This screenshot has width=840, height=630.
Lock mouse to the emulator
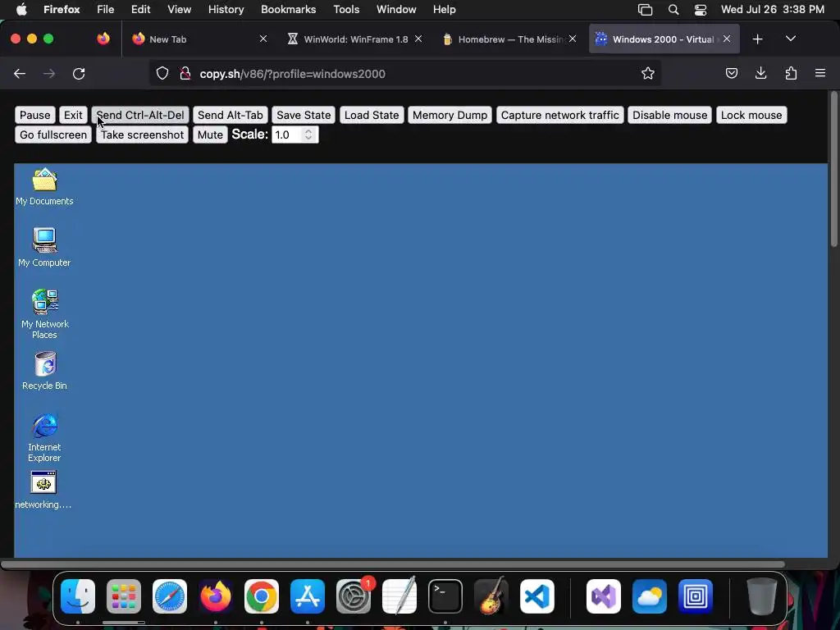[751, 115]
